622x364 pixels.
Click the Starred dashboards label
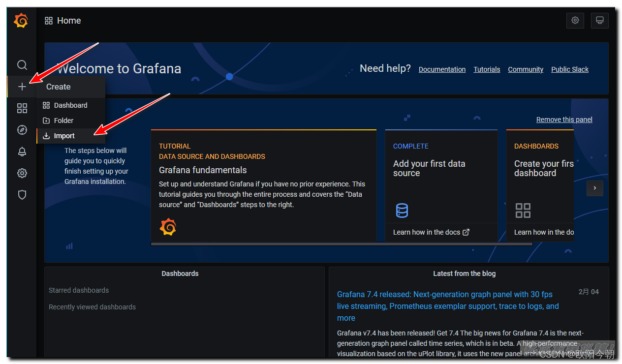(x=79, y=290)
